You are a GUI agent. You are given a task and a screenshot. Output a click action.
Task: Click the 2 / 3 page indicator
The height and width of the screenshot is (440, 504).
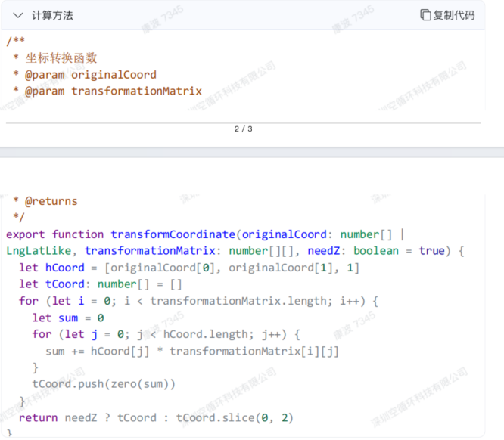[x=244, y=129]
